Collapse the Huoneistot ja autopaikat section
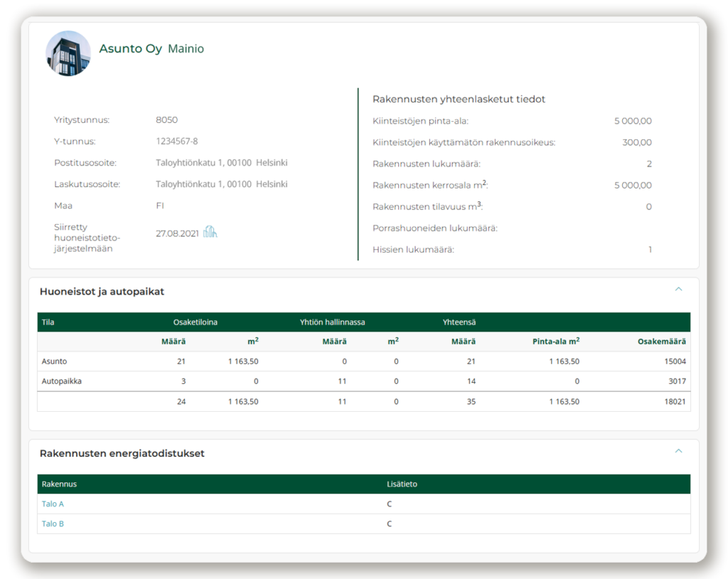Viewport: 728px width, 579px height. click(678, 289)
